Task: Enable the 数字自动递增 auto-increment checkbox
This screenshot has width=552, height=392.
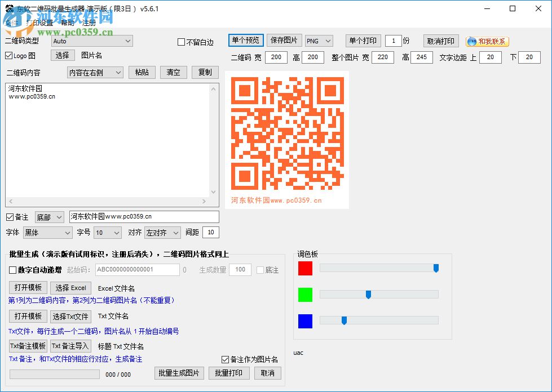Action: click(x=11, y=270)
